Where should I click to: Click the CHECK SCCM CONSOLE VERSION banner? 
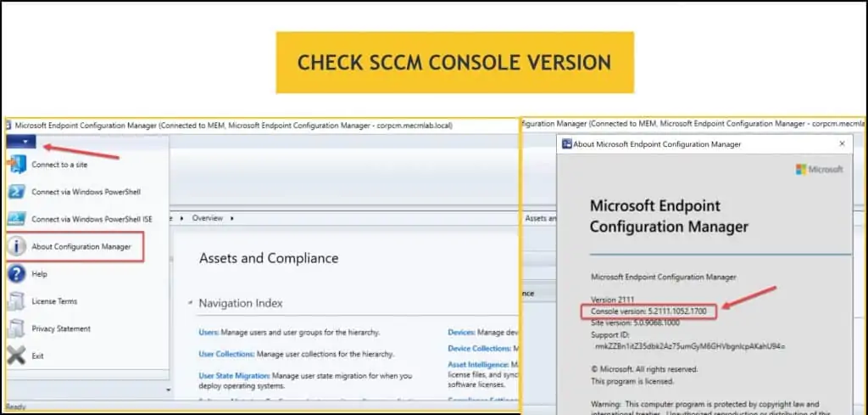454,62
